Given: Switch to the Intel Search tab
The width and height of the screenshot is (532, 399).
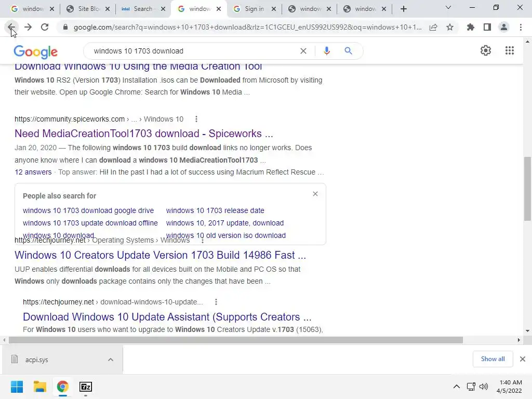Looking at the screenshot, I should pos(142,9).
